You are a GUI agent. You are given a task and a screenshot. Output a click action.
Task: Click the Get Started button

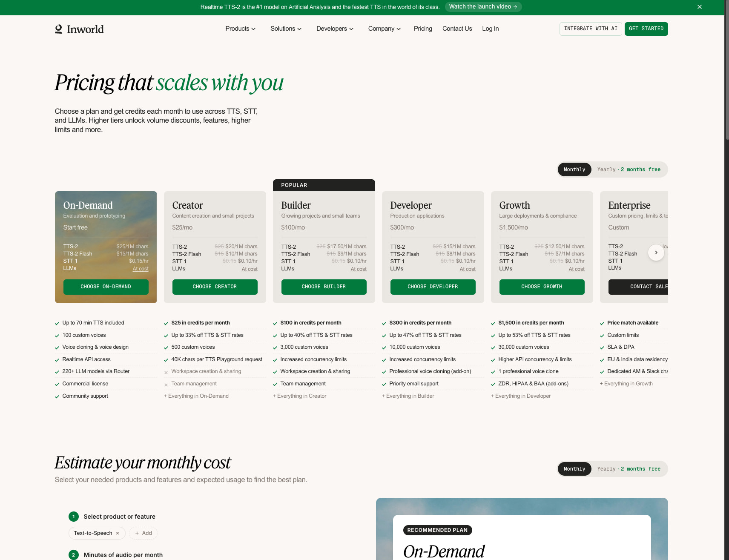[646, 29]
